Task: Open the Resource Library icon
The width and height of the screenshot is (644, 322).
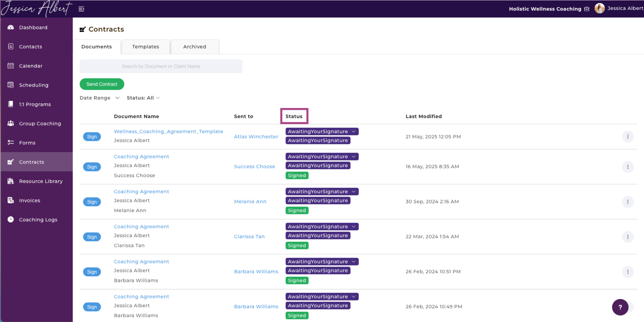Action: (11, 181)
